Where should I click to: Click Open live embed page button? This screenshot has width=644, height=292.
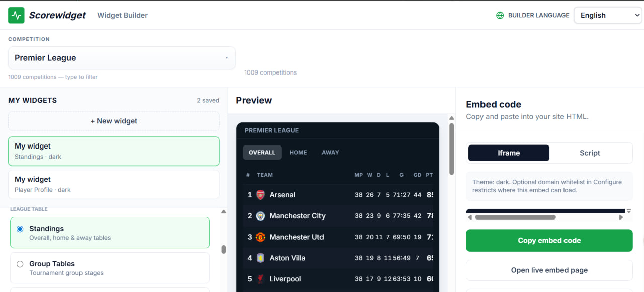[549, 270]
